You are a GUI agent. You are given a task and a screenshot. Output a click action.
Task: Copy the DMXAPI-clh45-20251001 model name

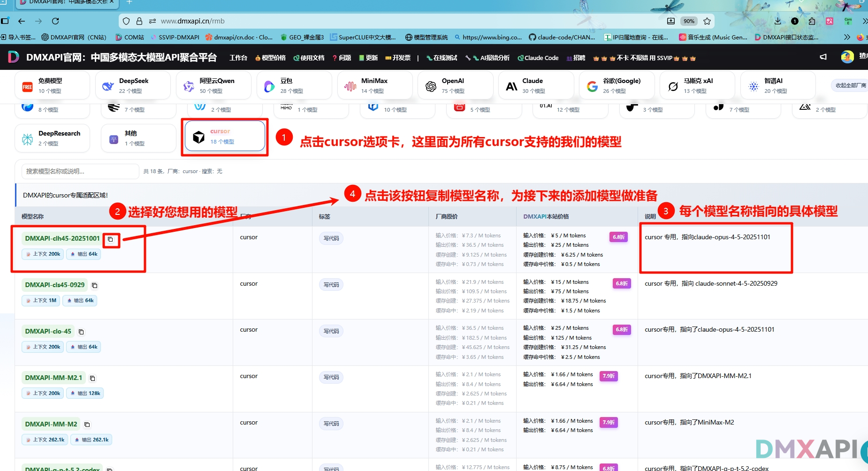tap(110, 239)
